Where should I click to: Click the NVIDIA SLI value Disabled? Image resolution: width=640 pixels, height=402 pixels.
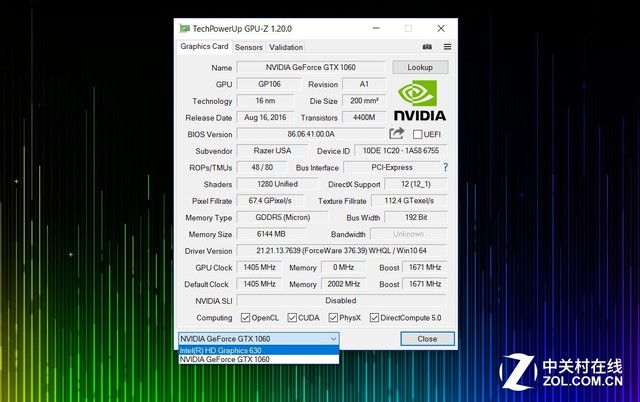pos(341,301)
